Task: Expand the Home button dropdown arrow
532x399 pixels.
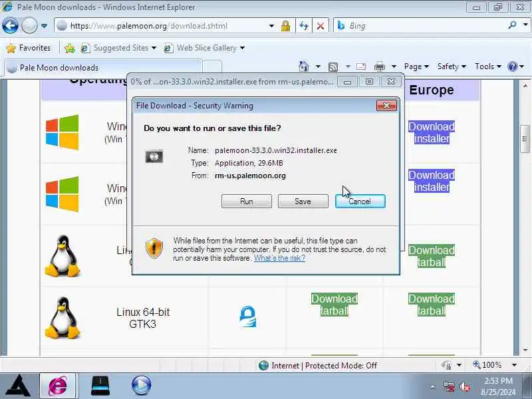Action: 318,66
